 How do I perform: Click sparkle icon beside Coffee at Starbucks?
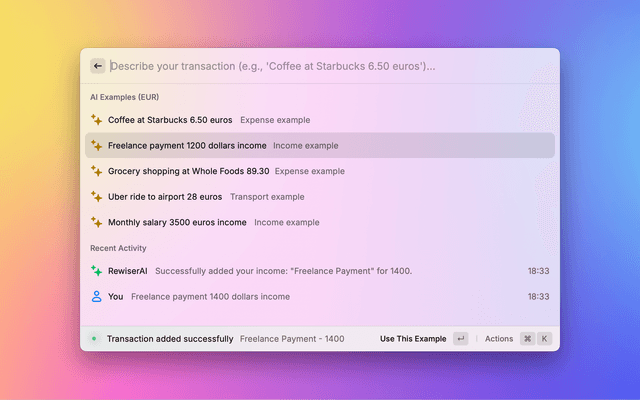[x=97, y=120]
